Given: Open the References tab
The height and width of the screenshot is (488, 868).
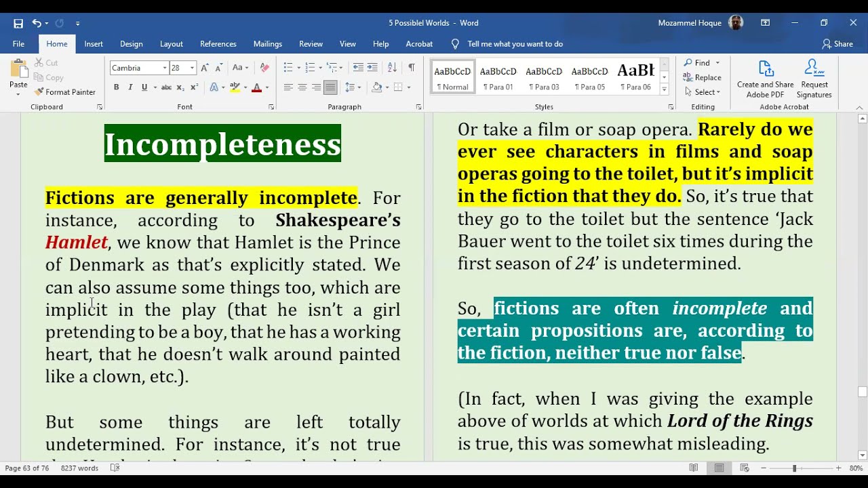Looking at the screenshot, I should 218,43.
